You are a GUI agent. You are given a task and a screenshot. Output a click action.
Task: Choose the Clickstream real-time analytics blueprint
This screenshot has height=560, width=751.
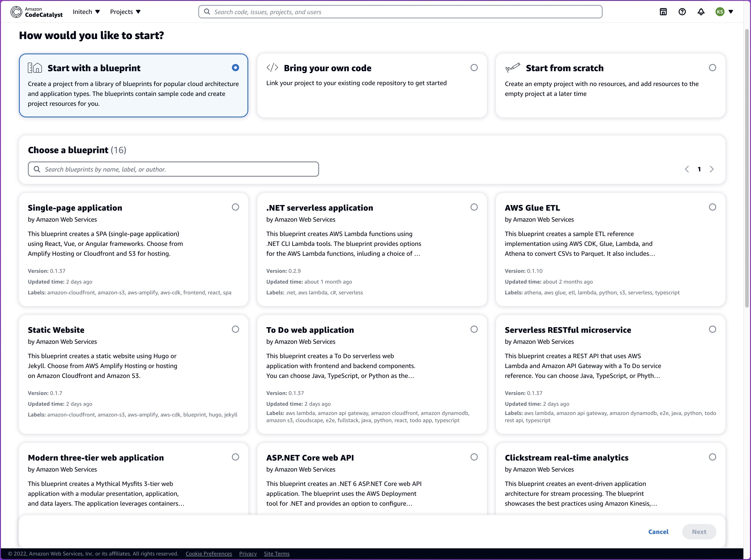(x=713, y=457)
